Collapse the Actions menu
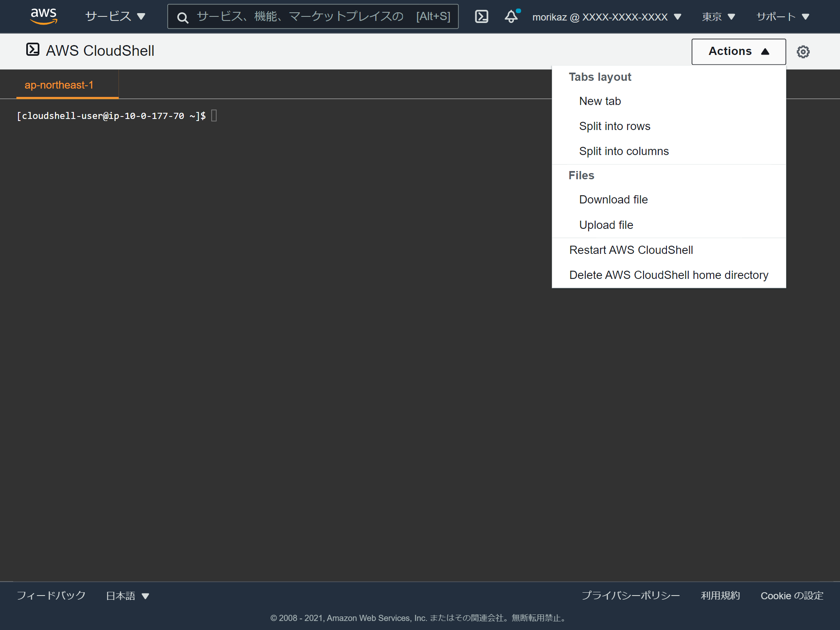 738,51
